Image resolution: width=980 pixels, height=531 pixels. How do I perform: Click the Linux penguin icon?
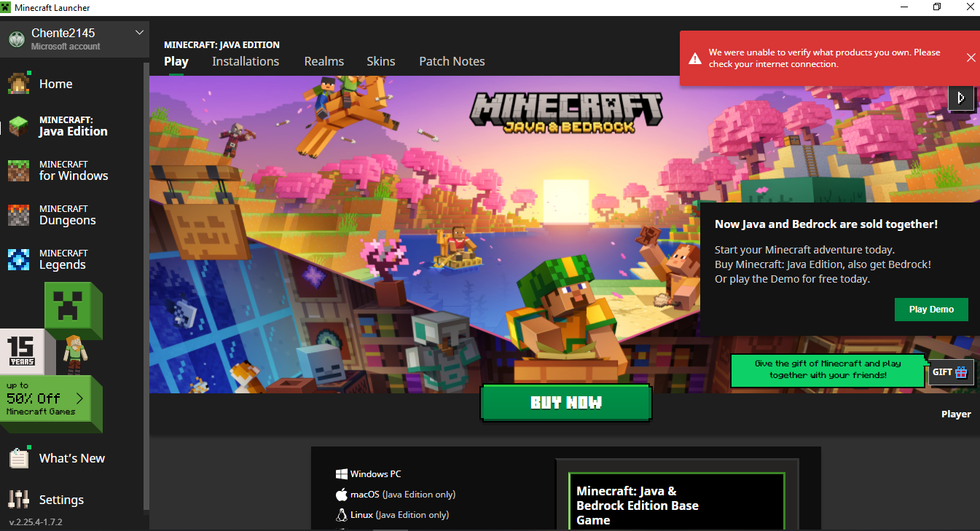pyautogui.click(x=341, y=515)
